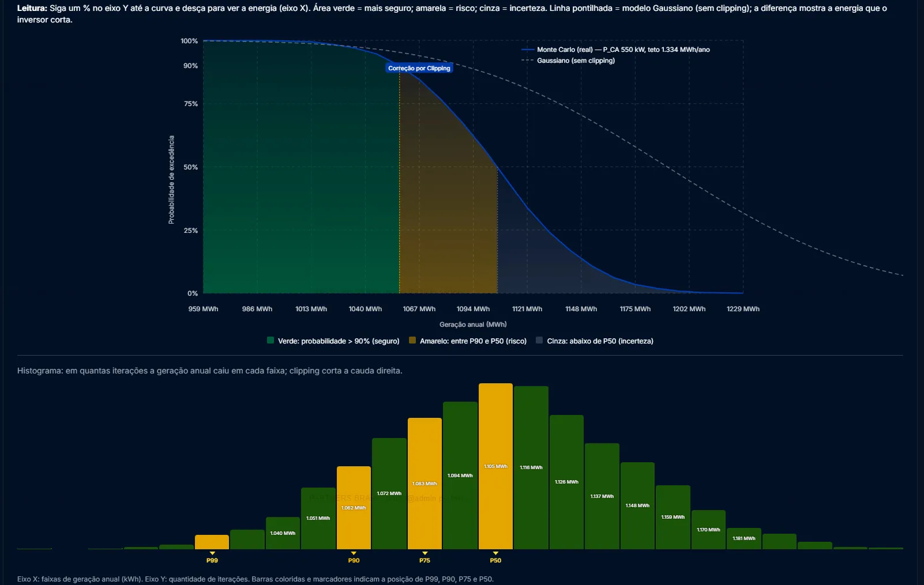Select the P50 triangle marker

point(495,553)
